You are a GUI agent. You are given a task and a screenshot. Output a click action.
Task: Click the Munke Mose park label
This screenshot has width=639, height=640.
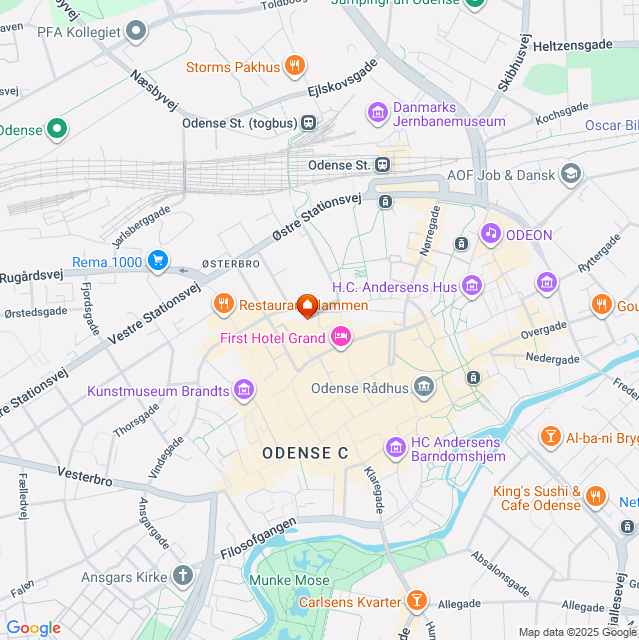point(289,580)
